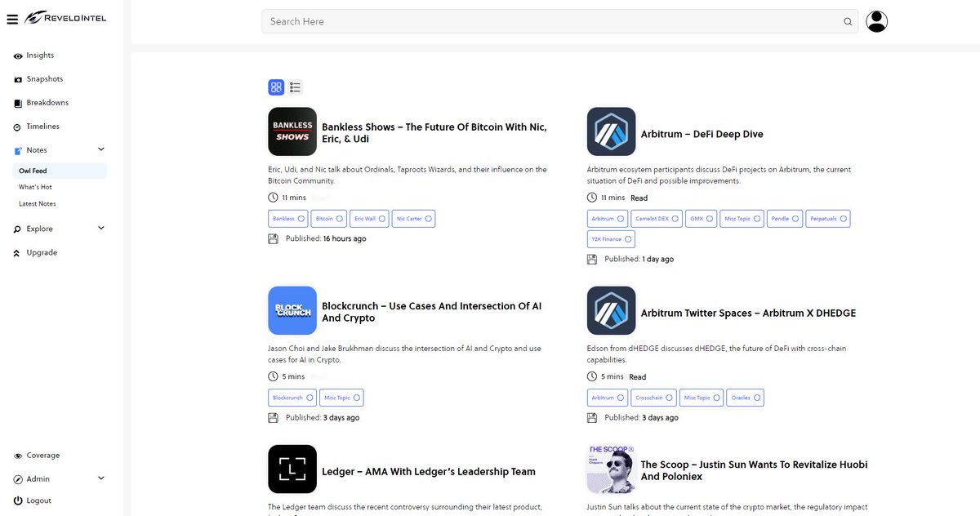Image resolution: width=980 pixels, height=516 pixels.
Task: Open Bankless Shows Future Of Bitcoin title
Action: pos(434,133)
